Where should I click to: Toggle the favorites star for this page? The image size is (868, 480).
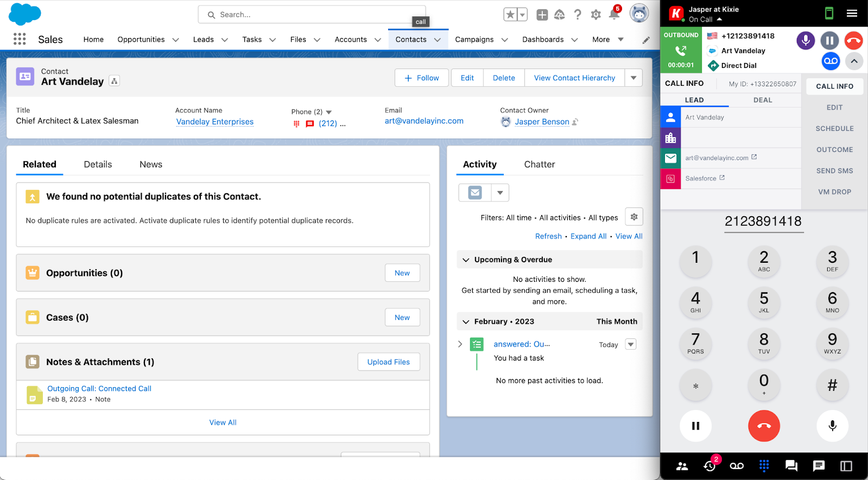click(510, 15)
